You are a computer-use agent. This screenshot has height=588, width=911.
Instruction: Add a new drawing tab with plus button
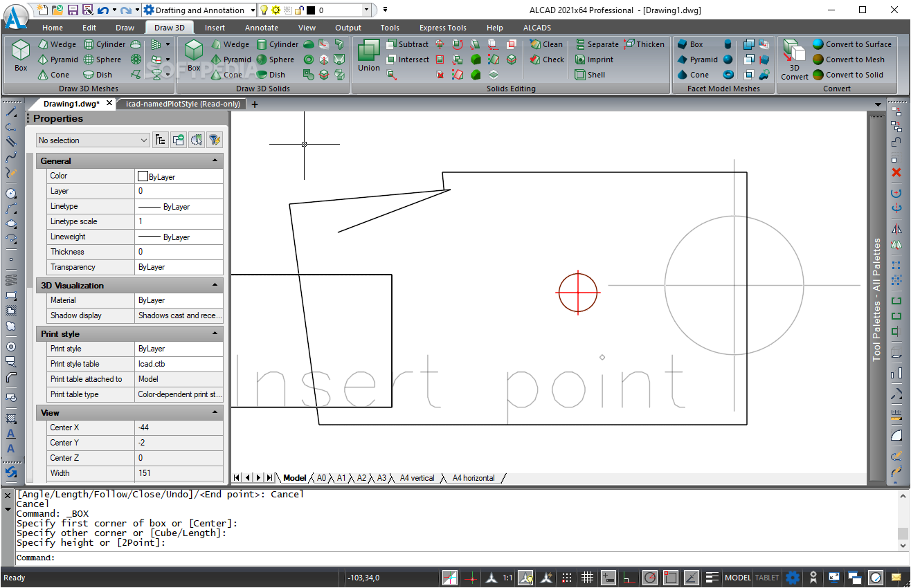(x=255, y=104)
